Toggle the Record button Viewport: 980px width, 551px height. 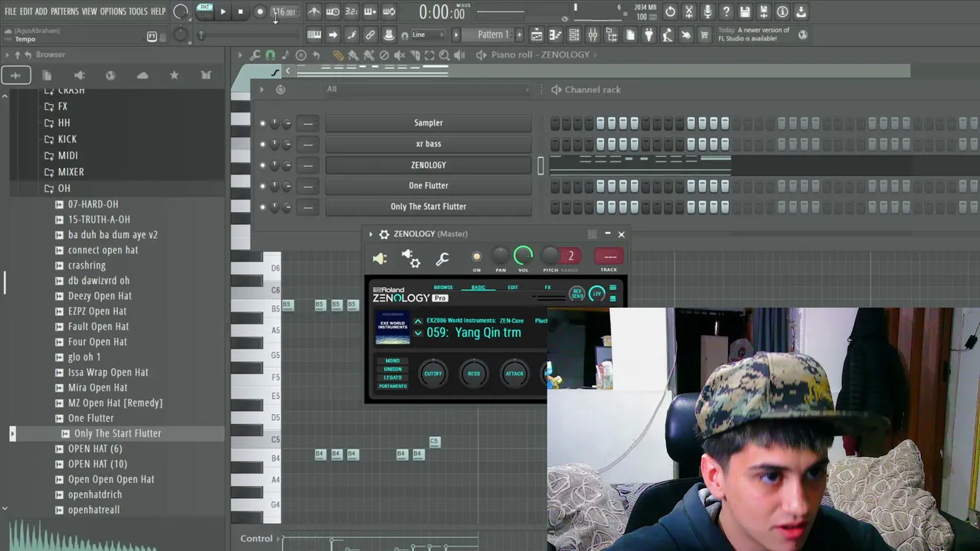tap(260, 11)
